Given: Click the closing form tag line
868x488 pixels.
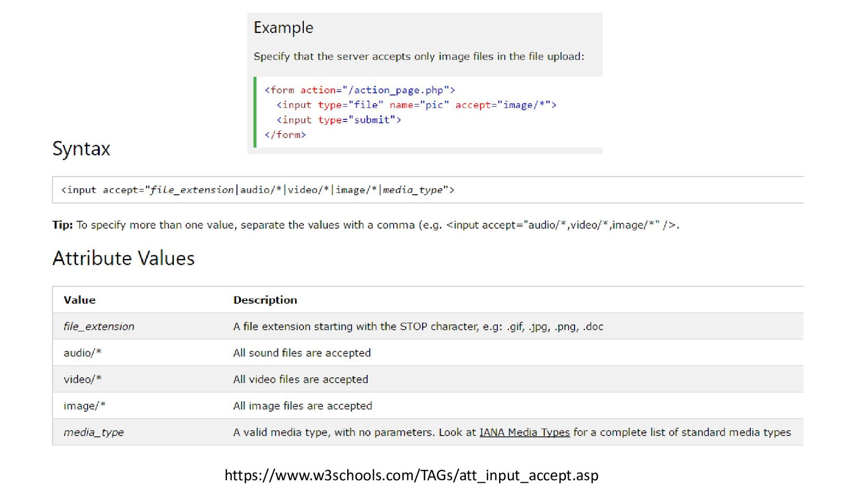Looking at the screenshot, I should [x=285, y=135].
